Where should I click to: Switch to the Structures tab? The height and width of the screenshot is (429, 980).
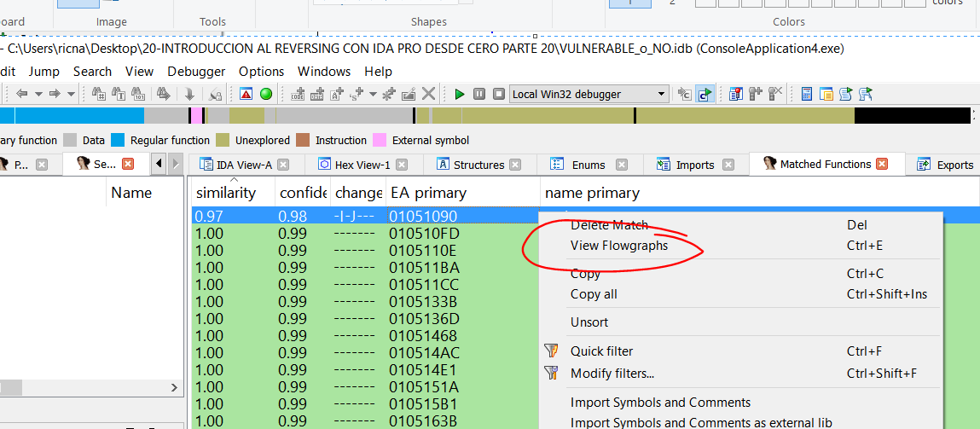pos(478,165)
